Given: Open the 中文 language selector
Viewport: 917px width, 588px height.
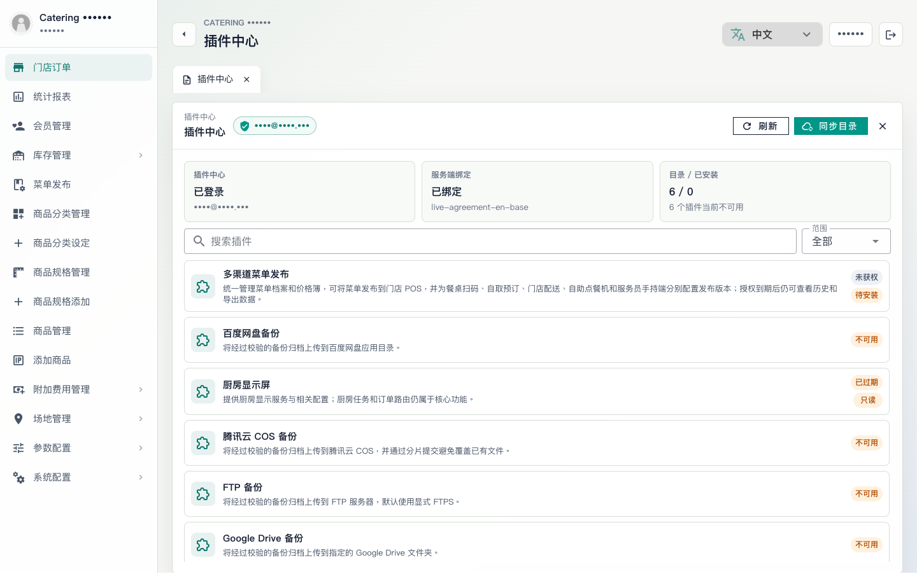Looking at the screenshot, I should 772,34.
